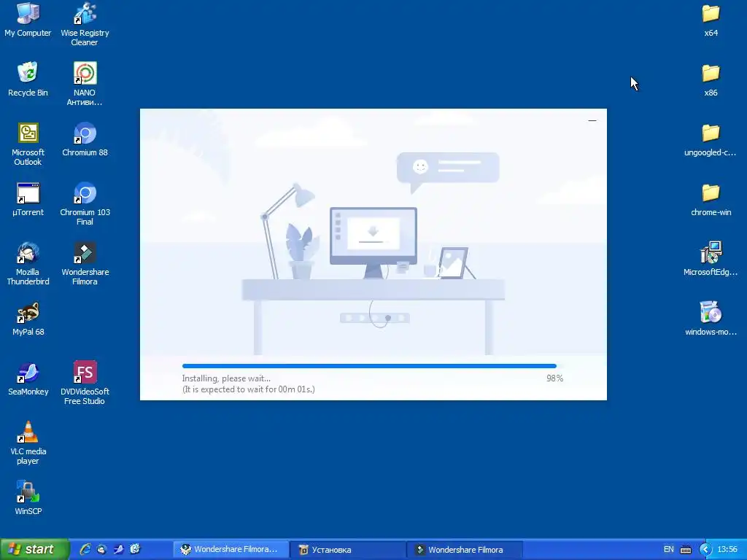The height and width of the screenshot is (560, 747).
Task: Click the 'Installing, please wait...' text
Action: pos(226,378)
